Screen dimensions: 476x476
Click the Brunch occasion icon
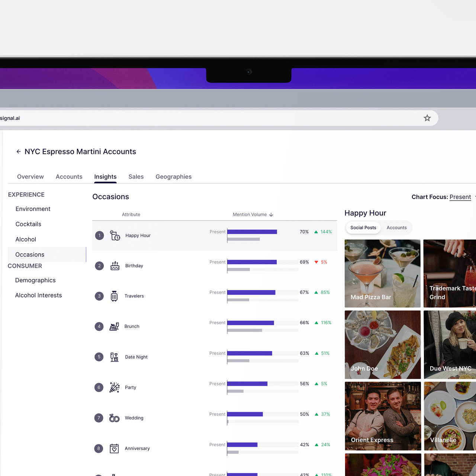(x=114, y=327)
